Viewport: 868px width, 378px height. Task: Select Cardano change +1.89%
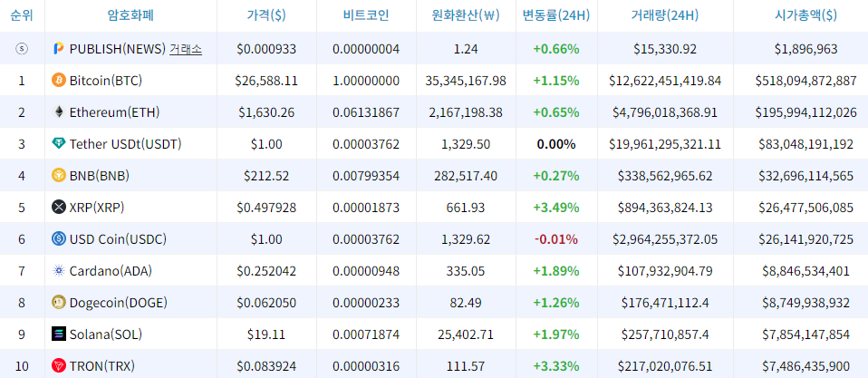[556, 271]
